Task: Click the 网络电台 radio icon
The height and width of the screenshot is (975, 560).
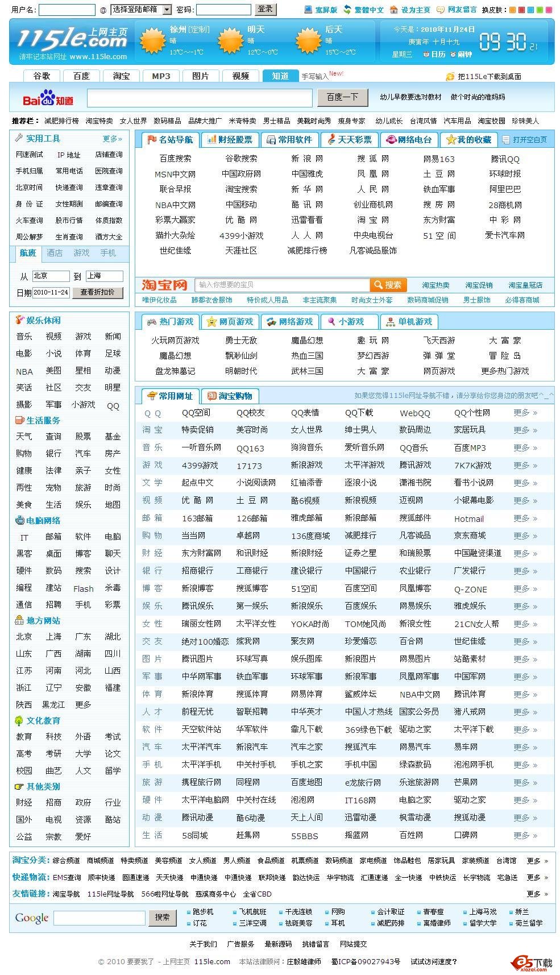Action: [x=391, y=139]
